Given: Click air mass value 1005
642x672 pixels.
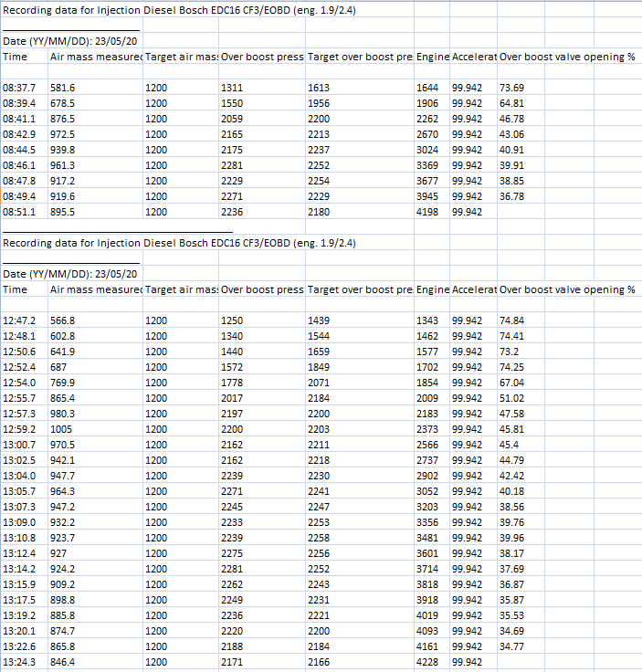Looking at the screenshot, I should pos(61,429).
